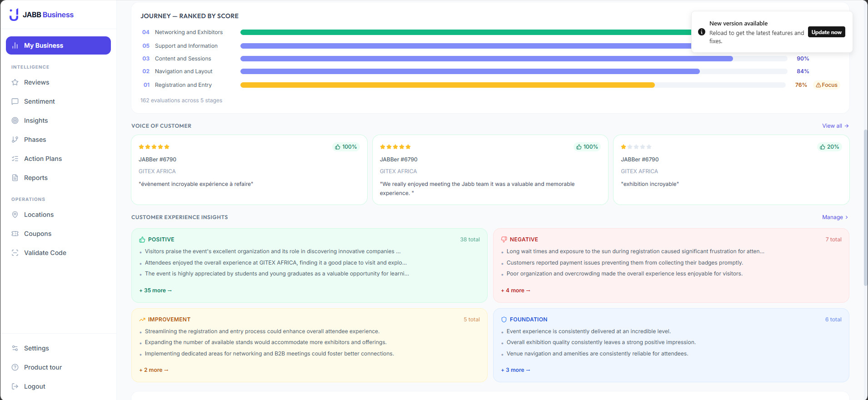Image resolution: width=868 pixels, height=400 pixels.
Task: Click the Focus warning badge
Action: [x=827, y=85]
